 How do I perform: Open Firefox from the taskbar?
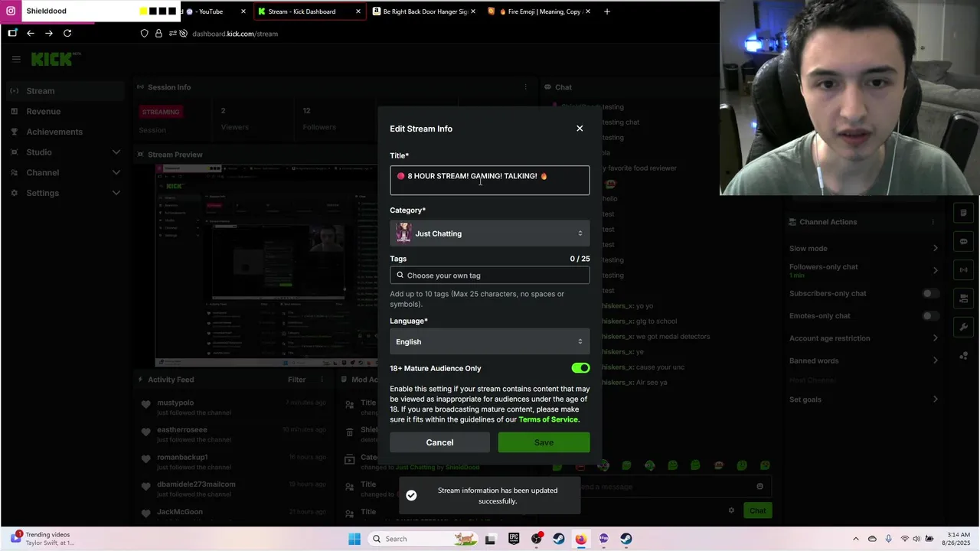581,539
